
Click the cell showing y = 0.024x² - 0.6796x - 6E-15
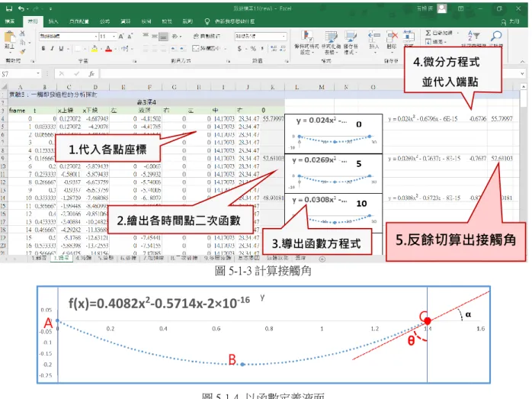(x=423, y=119)
